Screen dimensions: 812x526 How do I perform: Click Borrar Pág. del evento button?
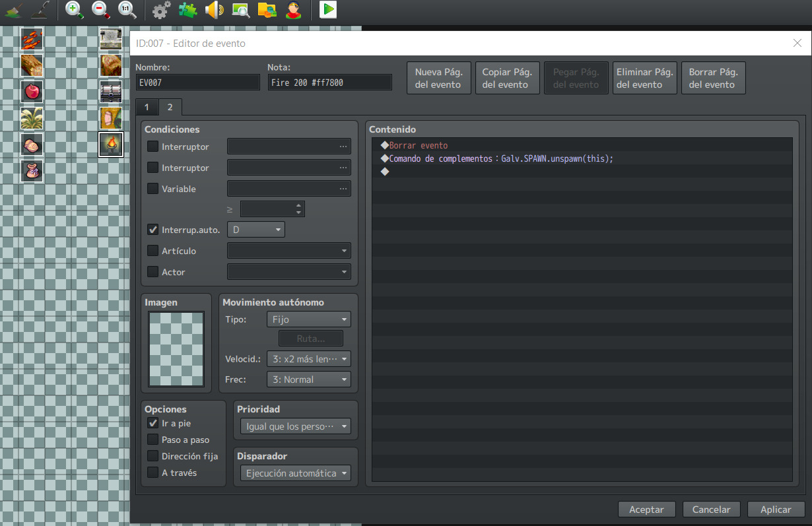tap(713, 78)
